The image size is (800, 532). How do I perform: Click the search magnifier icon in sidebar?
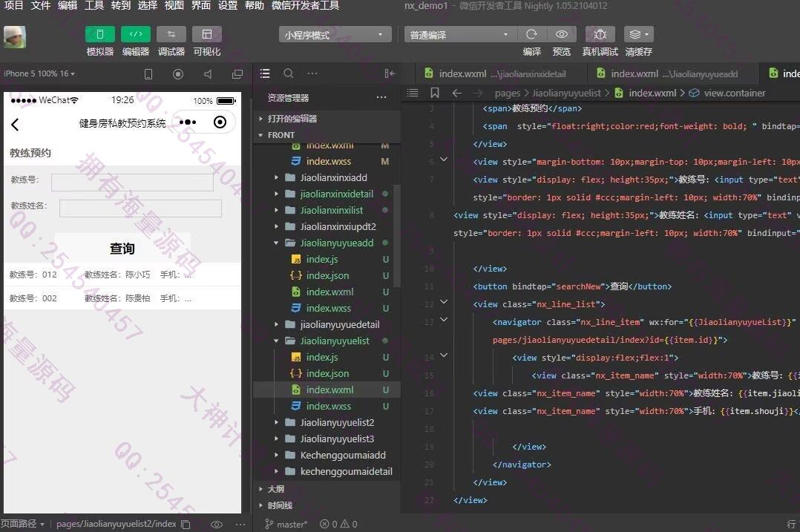[288, 73]
